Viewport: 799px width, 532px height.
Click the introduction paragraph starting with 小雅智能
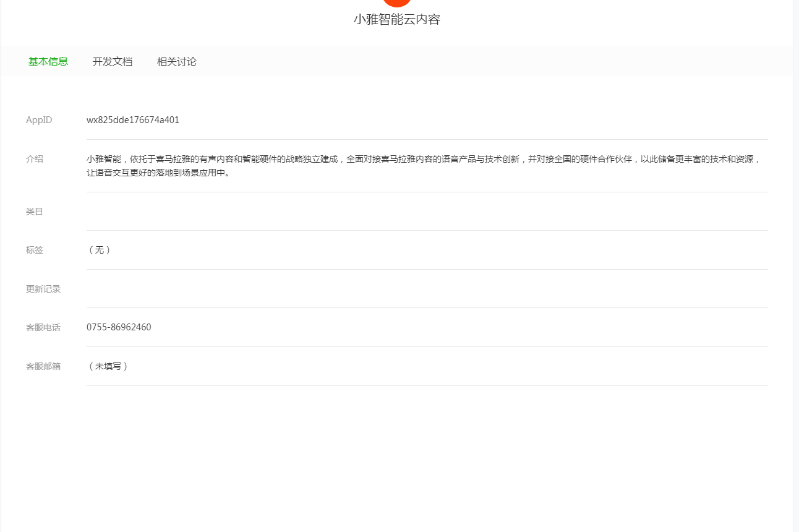[x=424, y=166]
